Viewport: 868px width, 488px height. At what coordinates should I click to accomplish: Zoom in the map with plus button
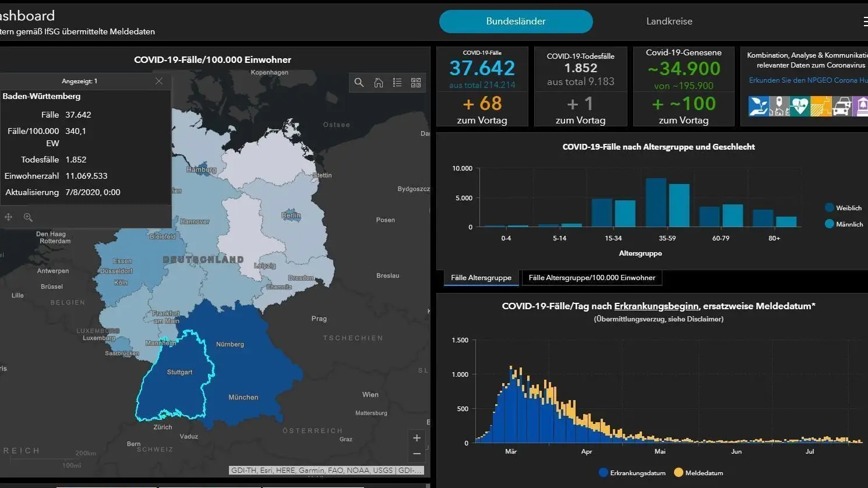pos(417,438)
